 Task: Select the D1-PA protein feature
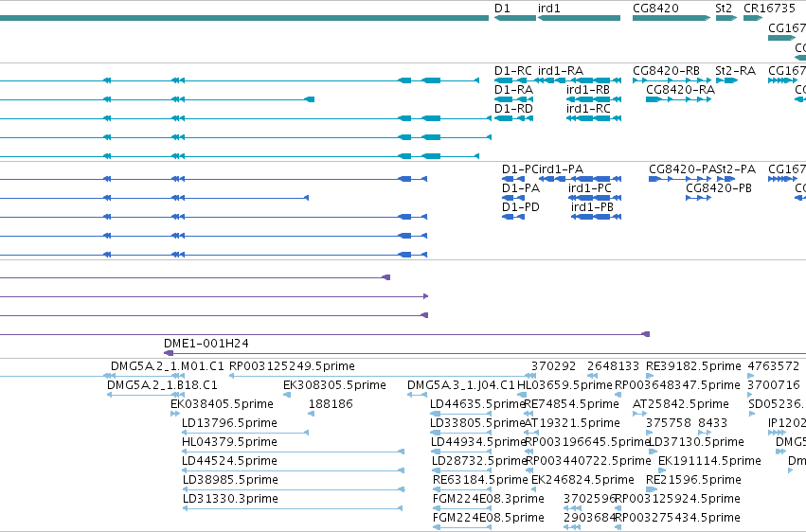coord(513,198)
